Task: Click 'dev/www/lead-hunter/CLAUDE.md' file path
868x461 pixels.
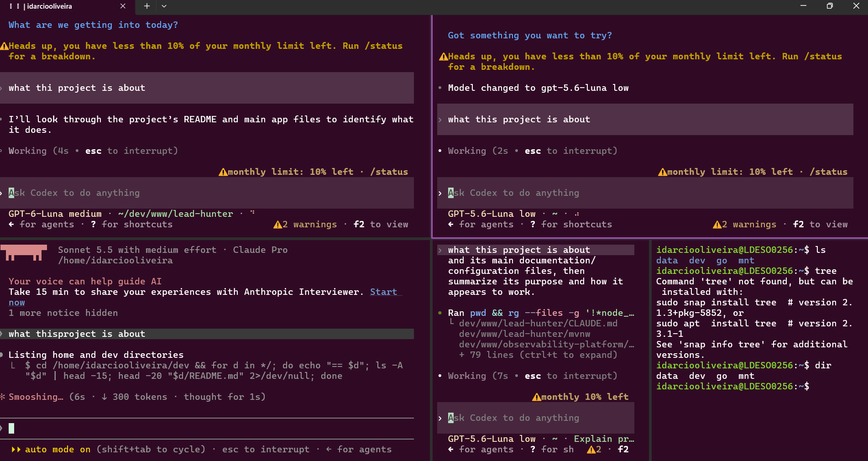Action: coord(538,324)
